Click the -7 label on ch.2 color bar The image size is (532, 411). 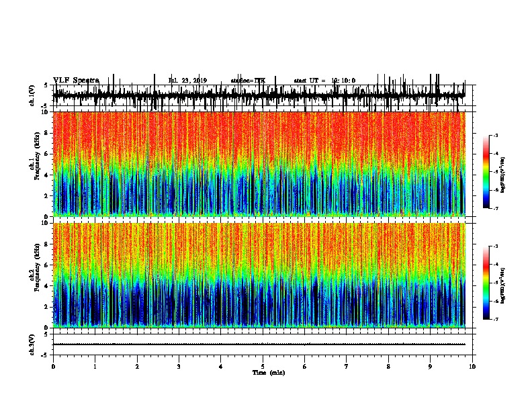pos(496,319)
